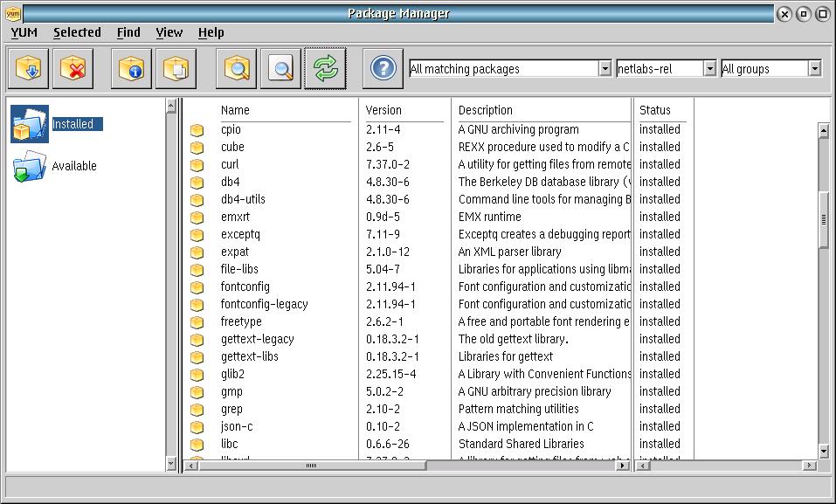Click the package icon beside json-c
Image resolution: width=836 pixels, height=504 pixels.
pyautogui.click(x=197, y=427)
